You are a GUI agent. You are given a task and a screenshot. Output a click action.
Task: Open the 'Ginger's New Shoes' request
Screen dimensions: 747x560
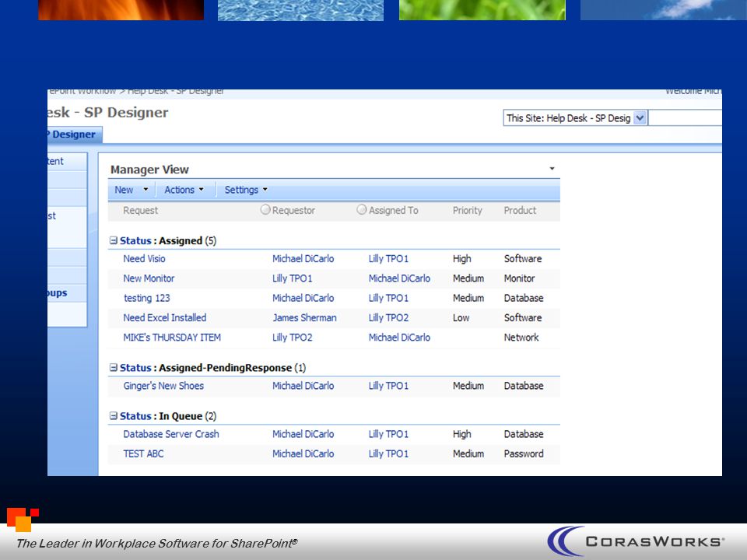pos(163,386)
